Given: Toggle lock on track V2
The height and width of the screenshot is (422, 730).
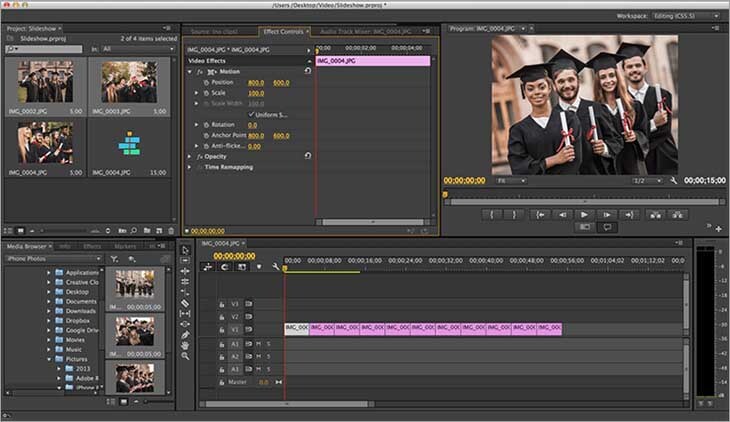Looking at the screenshot, I should [222, 317].
